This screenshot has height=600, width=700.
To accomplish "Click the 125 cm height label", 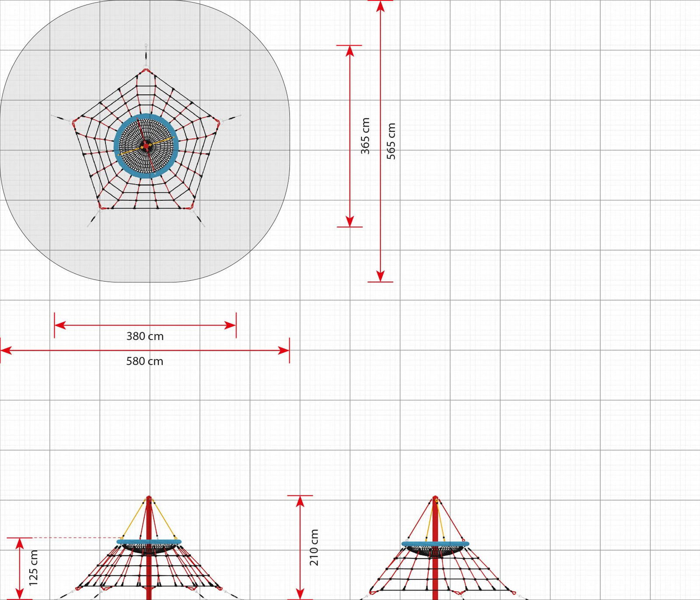I will coord(33,568).
